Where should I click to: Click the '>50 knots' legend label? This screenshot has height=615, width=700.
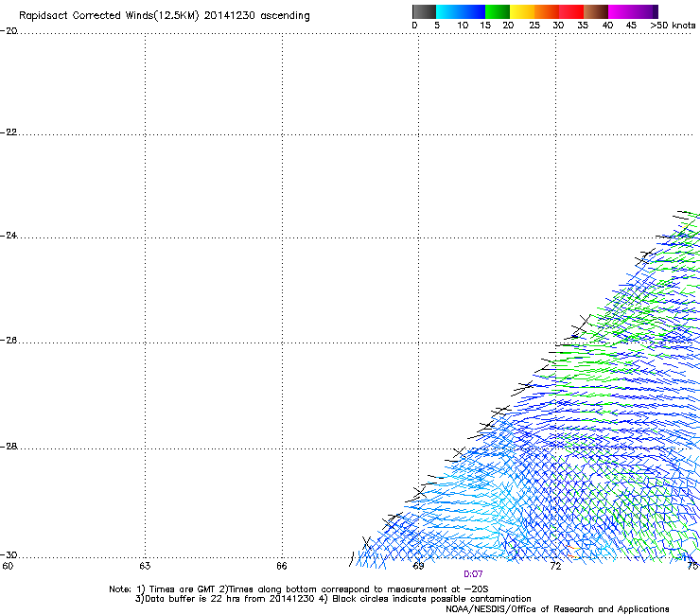(673, 26)
